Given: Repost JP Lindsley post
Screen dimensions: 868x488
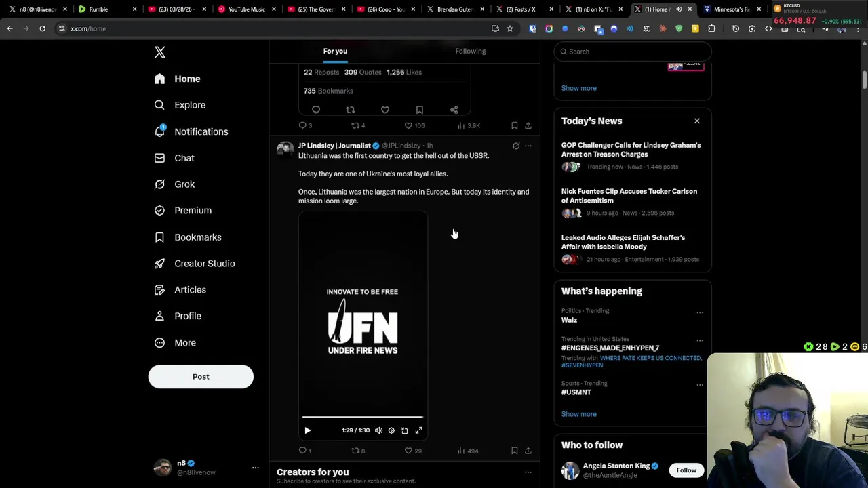Looking at the screenshot, I should pos(355,451).
